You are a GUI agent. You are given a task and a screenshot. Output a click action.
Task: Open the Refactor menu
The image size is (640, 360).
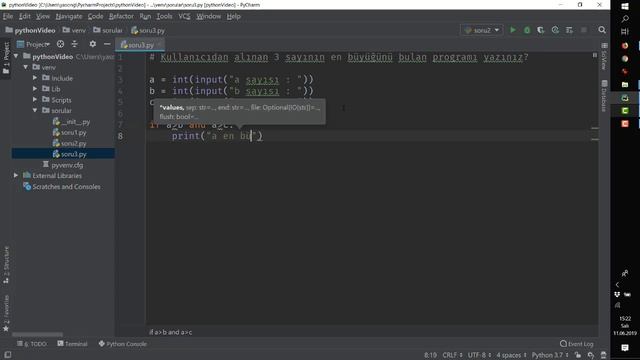point(121,16)
